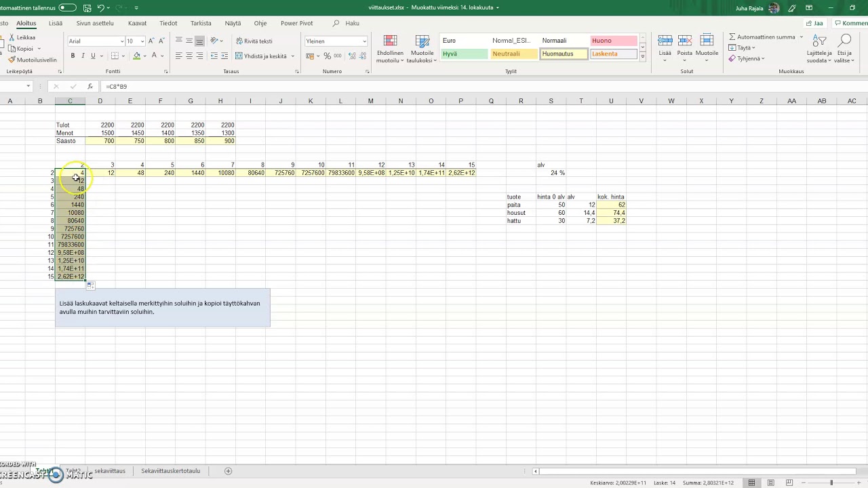Click Rivitä teksti wrap text button
Image resolution: width=868 pixels, height=488 pixels.
(x=254, y=41)
